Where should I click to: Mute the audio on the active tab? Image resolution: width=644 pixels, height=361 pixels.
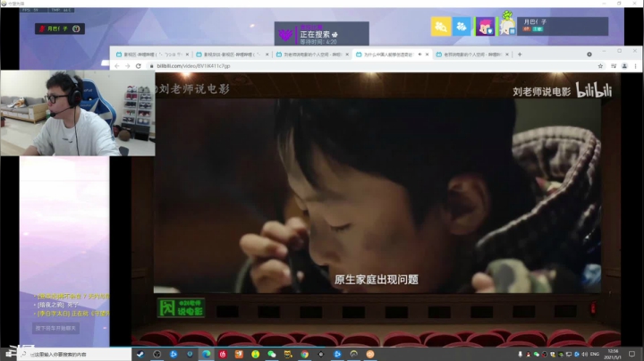(x=419, y=55)
